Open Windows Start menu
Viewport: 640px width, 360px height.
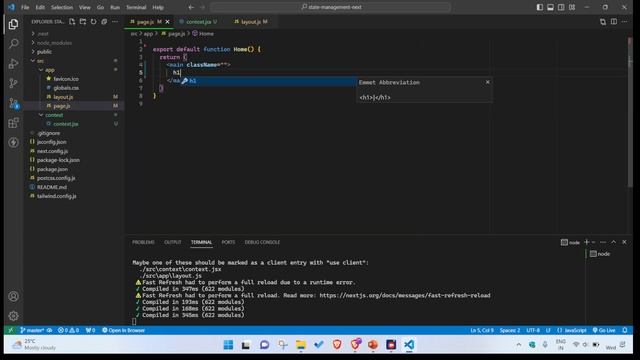228,345
